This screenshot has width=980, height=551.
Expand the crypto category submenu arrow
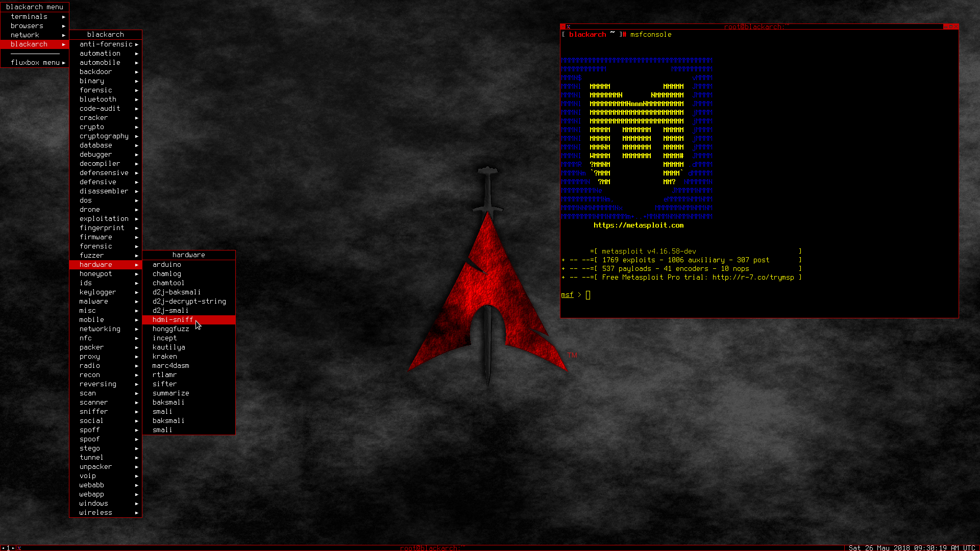pos(136,127)
